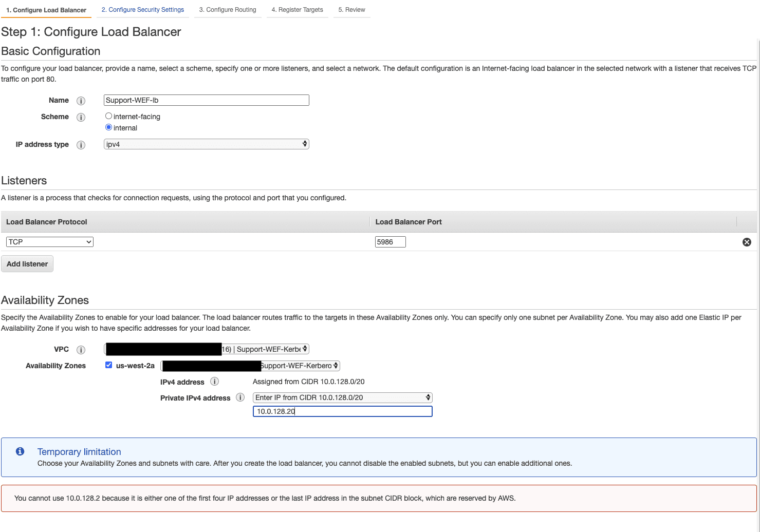Screen dimensions: 760x532
Task: Open the IP address type dropdown
Action: tap(206, 144)
